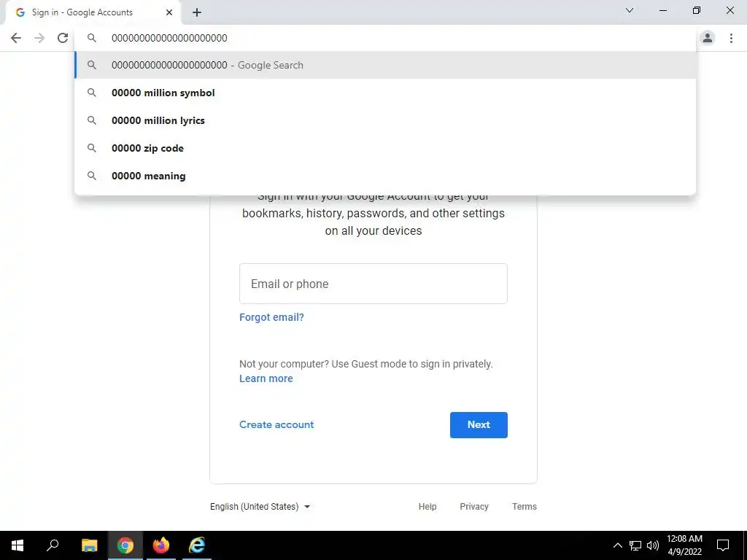Click the browser Back arrow
747x560 pixels.
[16, 38]
